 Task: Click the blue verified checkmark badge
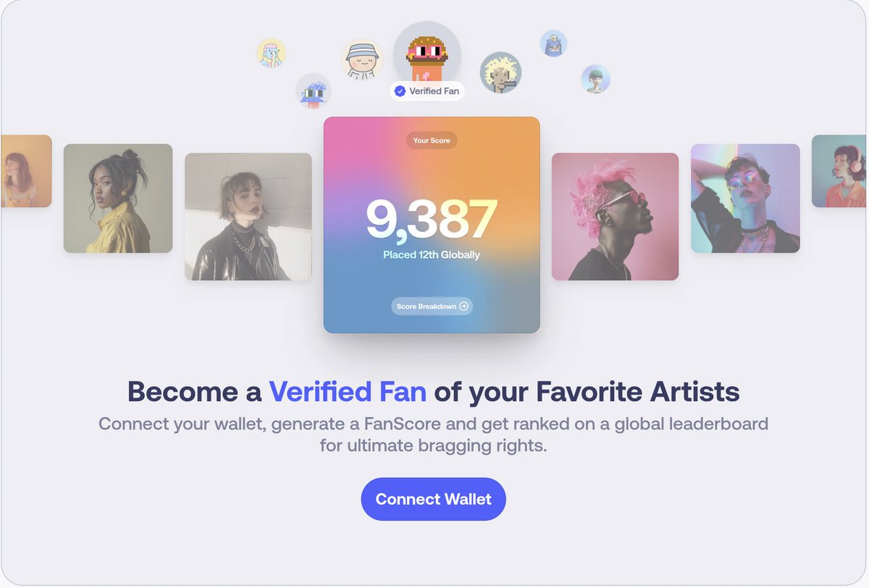[400, 91]
